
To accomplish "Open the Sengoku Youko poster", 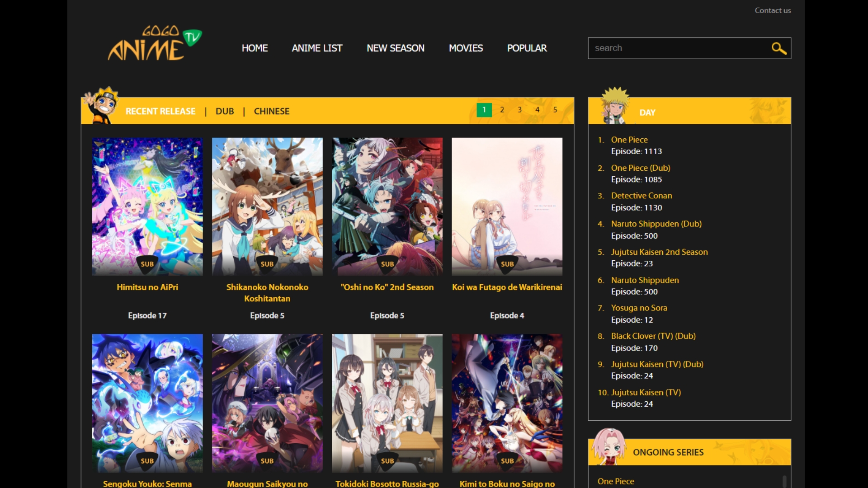I will click(x=147, y=403).
